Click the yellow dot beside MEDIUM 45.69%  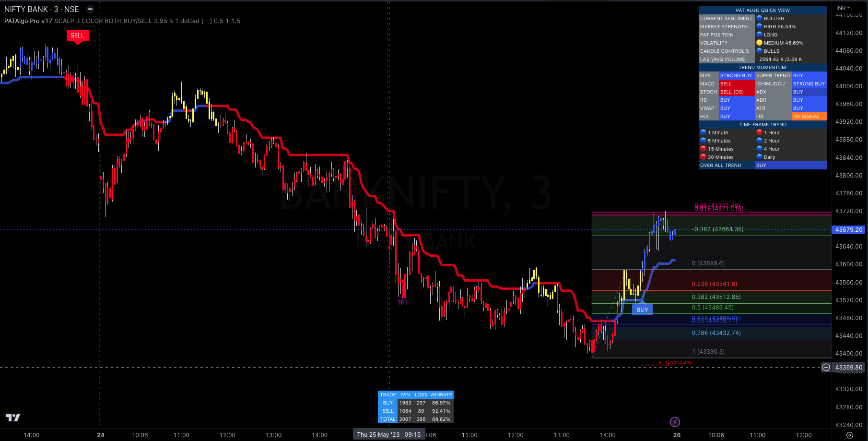coord(759,43)
